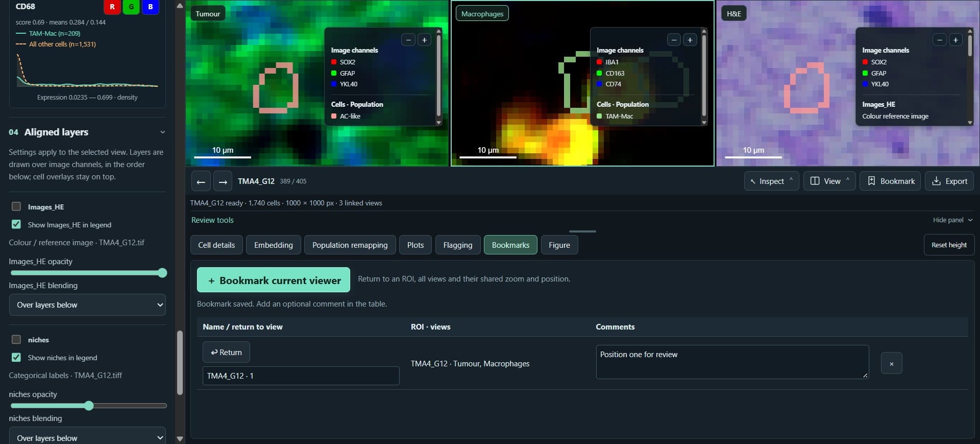
Task: Open the Population remapping tab
Action: click(350, 245)
